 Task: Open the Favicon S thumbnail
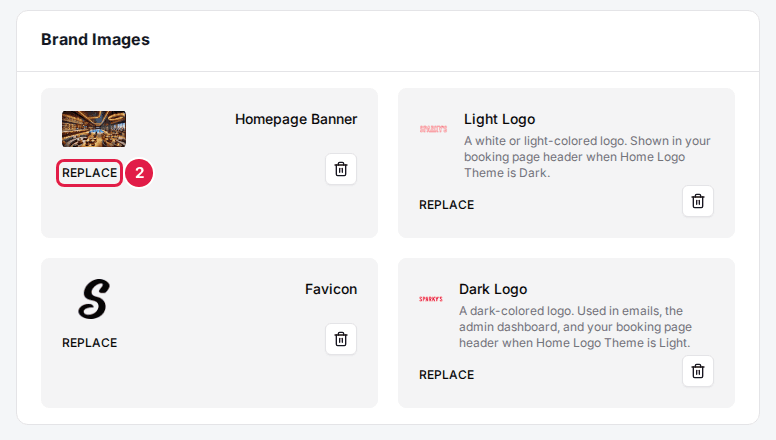[94, 299]
